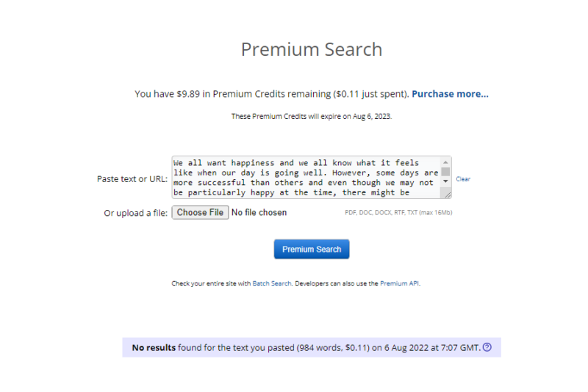Run the blue Premium Search button

pyautogui.click(x=312, y=249)
